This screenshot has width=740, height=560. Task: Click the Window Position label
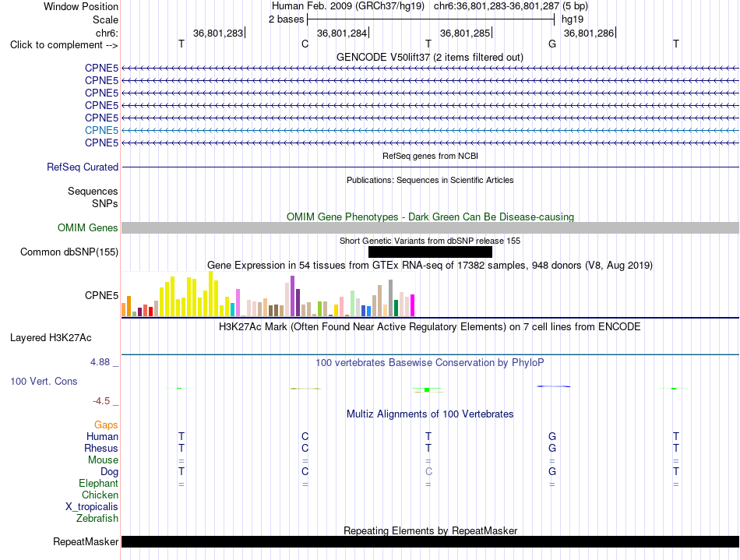pos(81,6)
